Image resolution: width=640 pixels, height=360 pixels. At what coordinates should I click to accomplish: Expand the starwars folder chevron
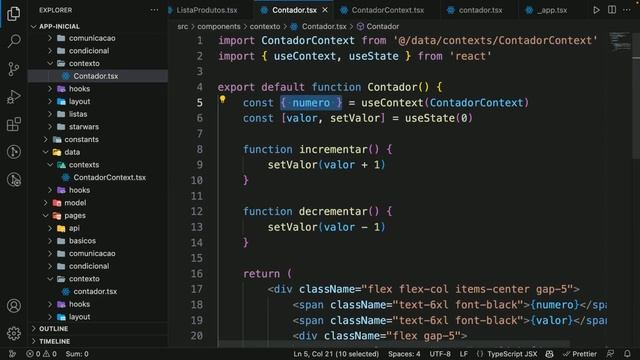(50, 127)
